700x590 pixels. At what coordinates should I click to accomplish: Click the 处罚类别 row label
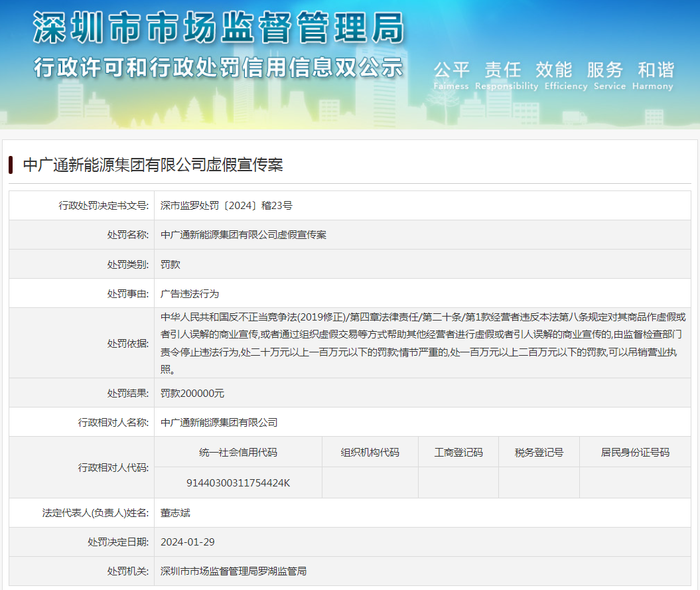coord(127,264)
